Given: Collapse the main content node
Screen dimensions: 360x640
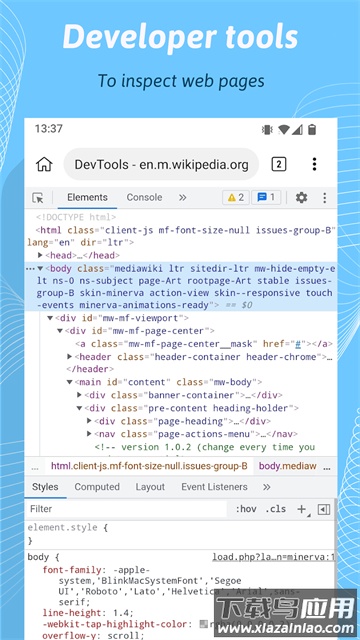Looking at the screenshot, I should click(69, 382).
